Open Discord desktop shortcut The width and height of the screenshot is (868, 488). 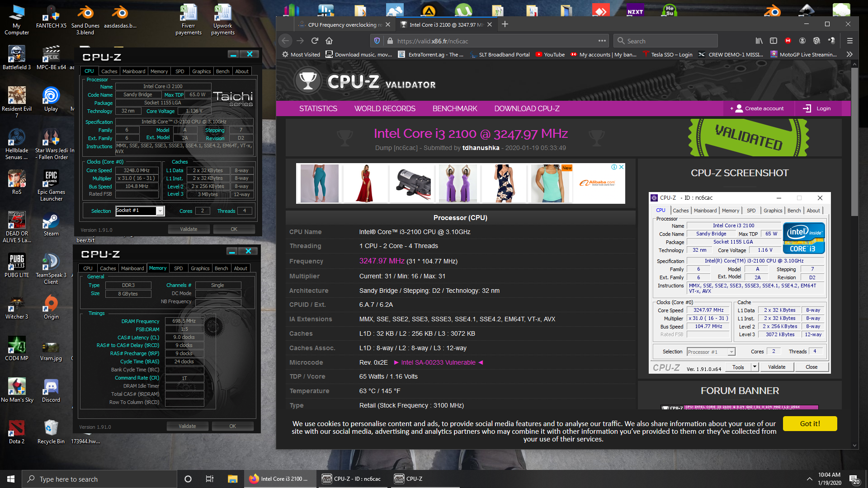pos(51,390)
